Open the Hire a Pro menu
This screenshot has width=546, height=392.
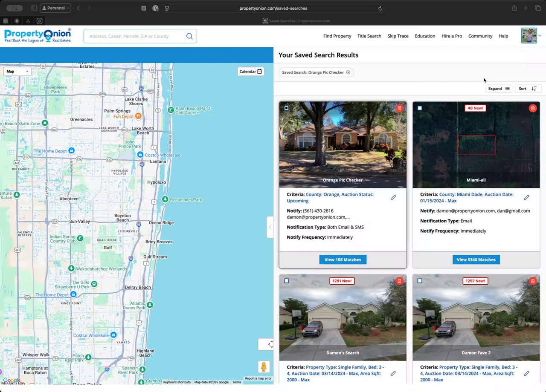click(452, 36)
